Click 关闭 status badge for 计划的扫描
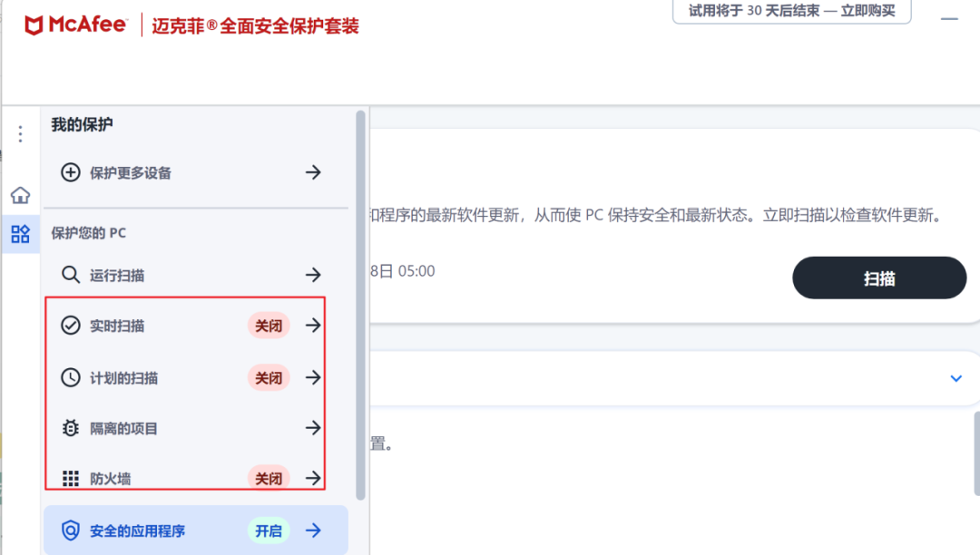The image size is (980, 555). coord(269,378)
